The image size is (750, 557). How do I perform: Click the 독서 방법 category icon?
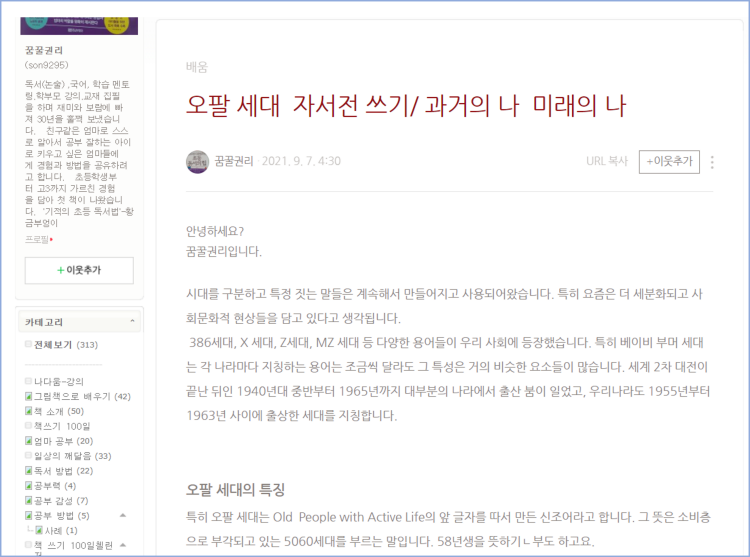point(29,471)
